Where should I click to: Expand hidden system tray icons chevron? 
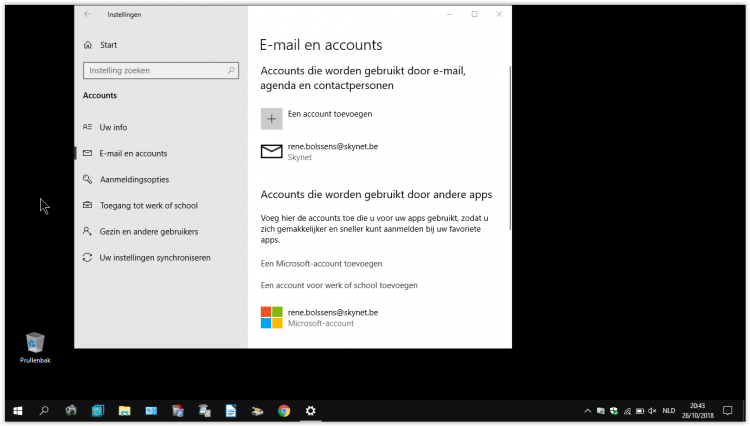(x=587, y=411)
